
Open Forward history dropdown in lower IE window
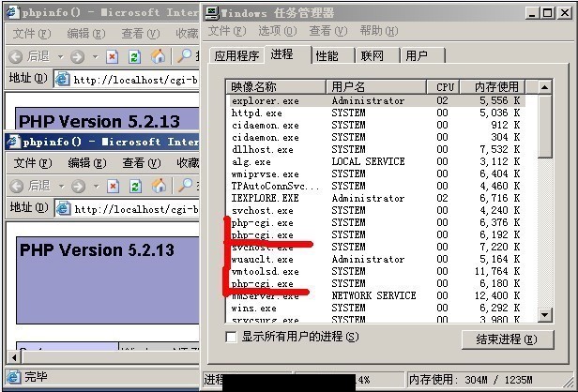[x=96, y=187]
